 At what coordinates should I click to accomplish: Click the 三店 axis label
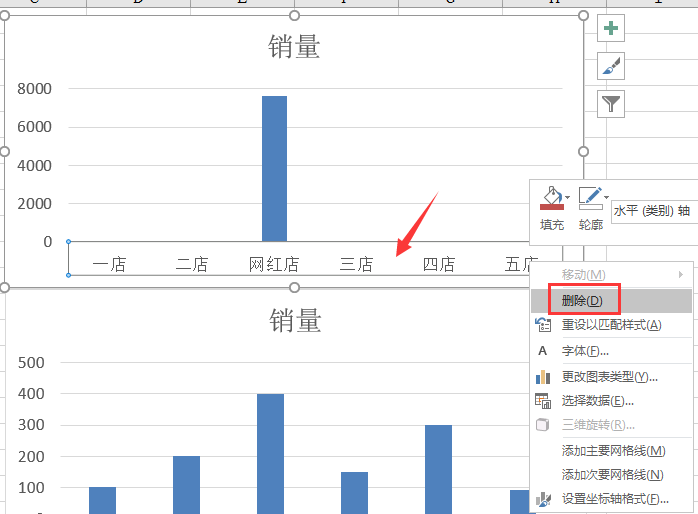coord(357,264)
